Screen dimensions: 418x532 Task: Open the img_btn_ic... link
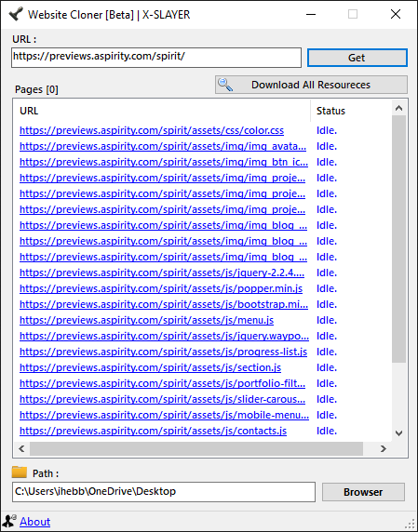[164, 162]
